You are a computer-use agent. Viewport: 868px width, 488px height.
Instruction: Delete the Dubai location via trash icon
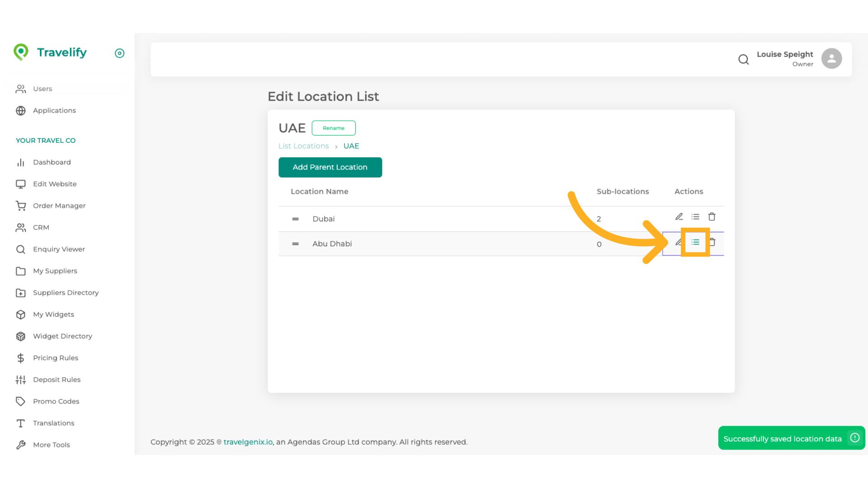[x=712, y=216]
